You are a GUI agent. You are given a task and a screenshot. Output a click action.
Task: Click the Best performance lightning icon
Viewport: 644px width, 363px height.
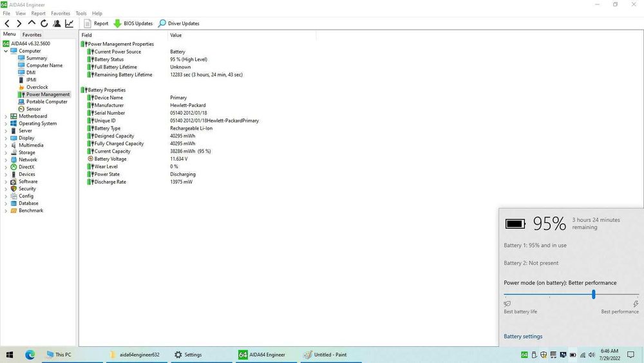click(x=636, y=304)
